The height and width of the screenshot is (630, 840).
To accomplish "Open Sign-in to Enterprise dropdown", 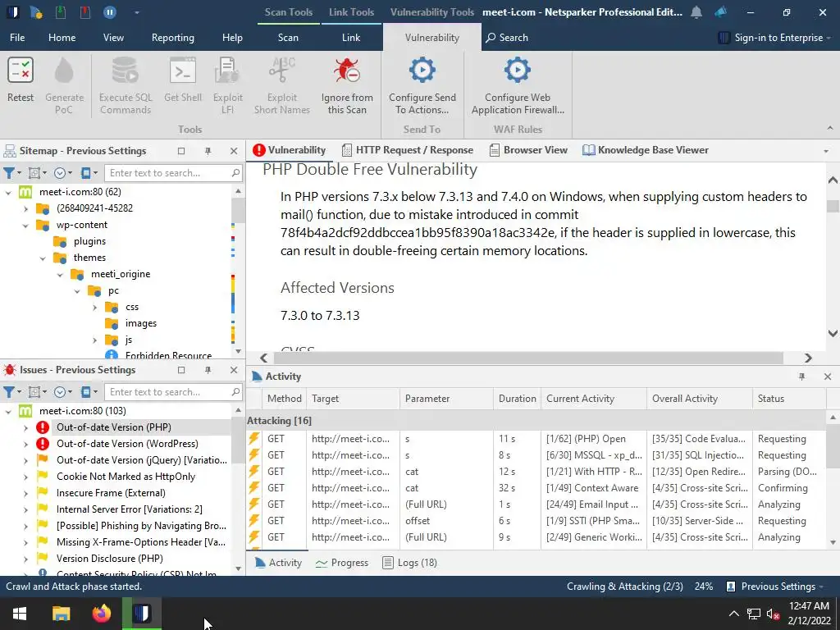I will [x=774, y=38].
